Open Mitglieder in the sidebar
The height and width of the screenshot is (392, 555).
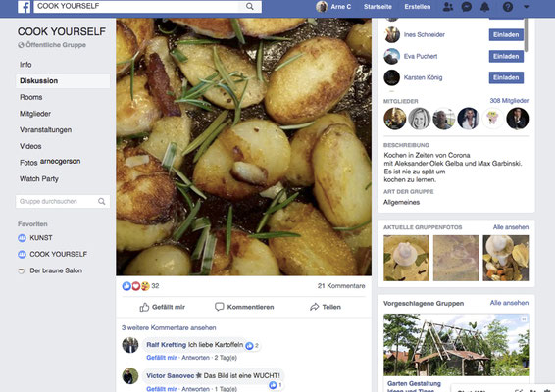pos(35,114)
